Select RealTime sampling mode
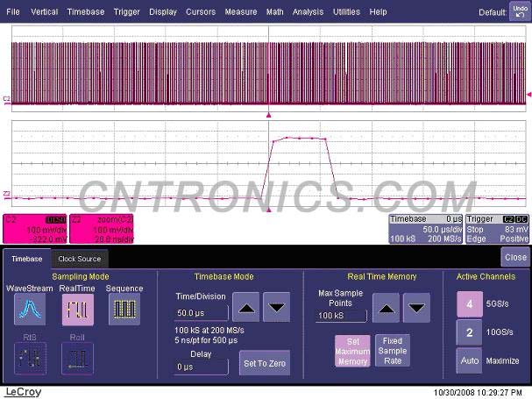This screenshot has height=399, width=532. tap(77, 310)
